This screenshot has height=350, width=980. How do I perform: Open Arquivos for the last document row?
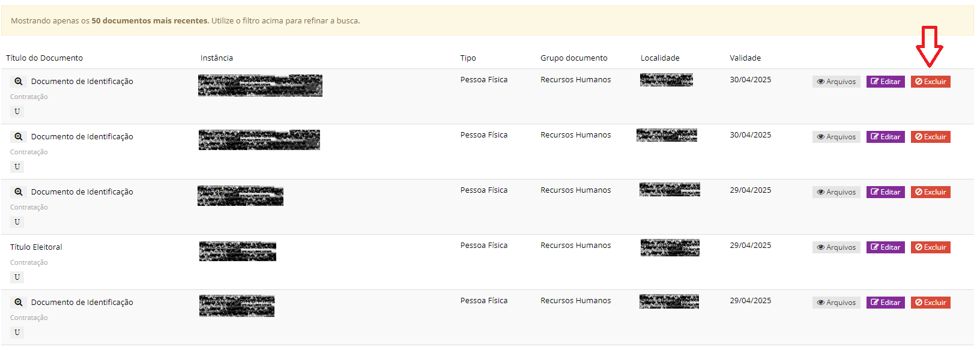click(836, 303)
